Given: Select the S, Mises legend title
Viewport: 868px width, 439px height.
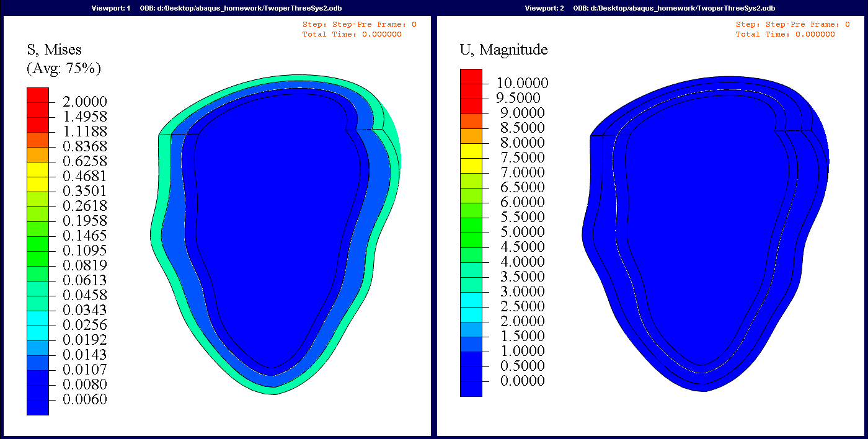Looking at the screenshot, I should point(54,50).
